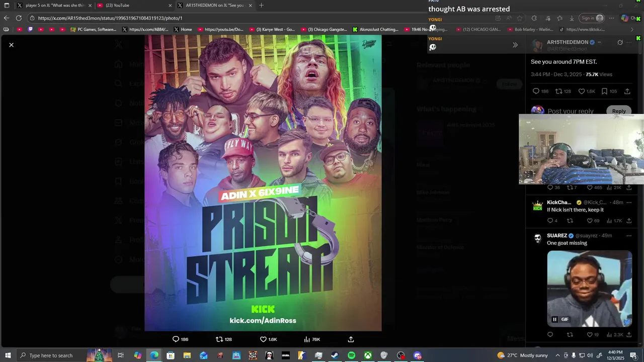Screen dimensions: 644x362
Task: Open SUAREZ profile name link
Action: point(557,235)
